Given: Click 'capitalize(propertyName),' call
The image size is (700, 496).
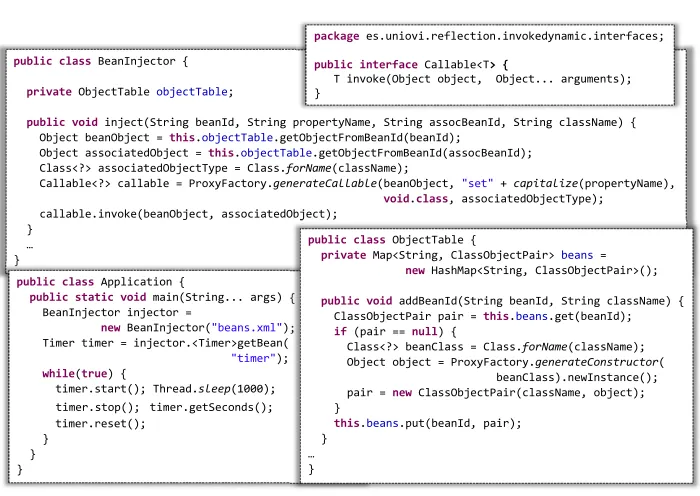Looking at the screenshot, I should pos(594,183).
